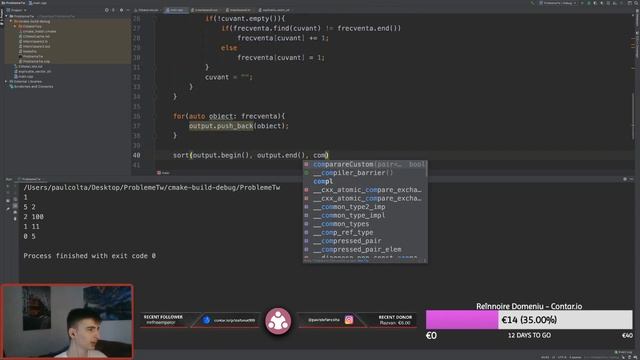The image size is (640, 360).
Task: Collapse the ProblemeTw project root node
Action: 7,16
